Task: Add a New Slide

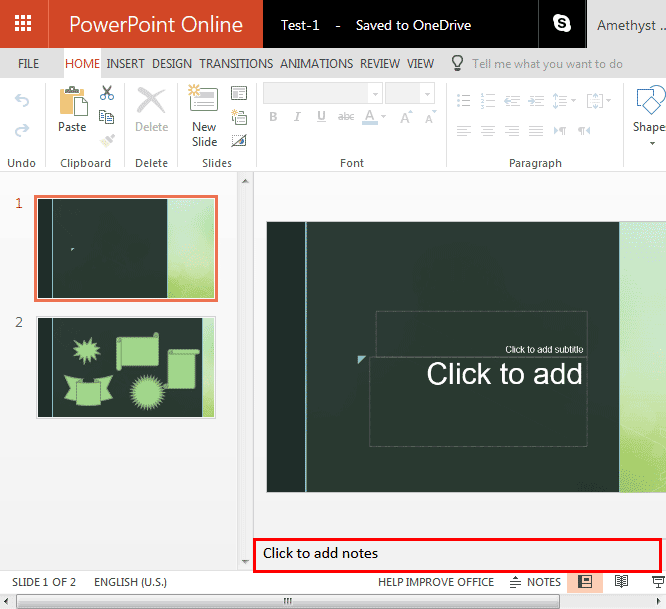Action: [x=204, y=116]
